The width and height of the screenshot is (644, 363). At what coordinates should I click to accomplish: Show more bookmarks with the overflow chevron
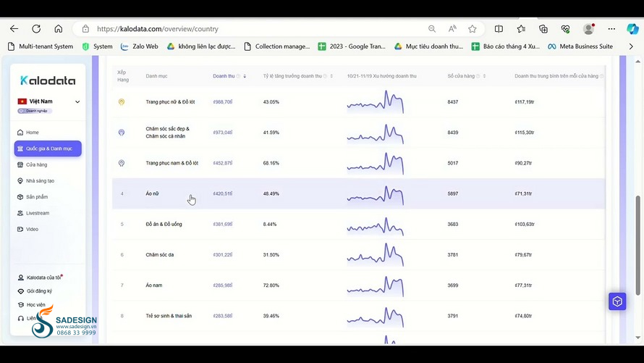click(631, 46)
